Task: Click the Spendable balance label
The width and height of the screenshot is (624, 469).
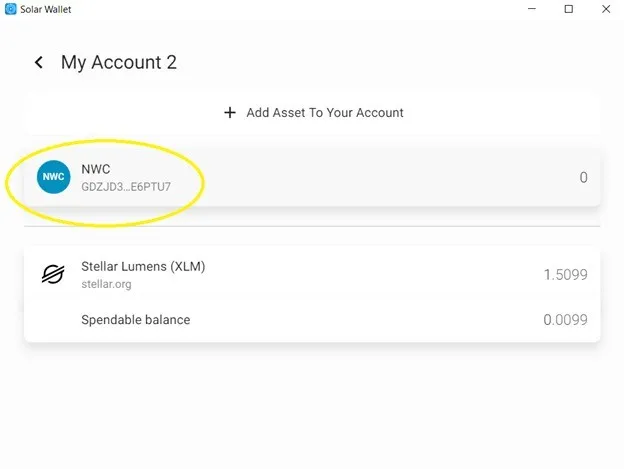Action: point(136,320)
